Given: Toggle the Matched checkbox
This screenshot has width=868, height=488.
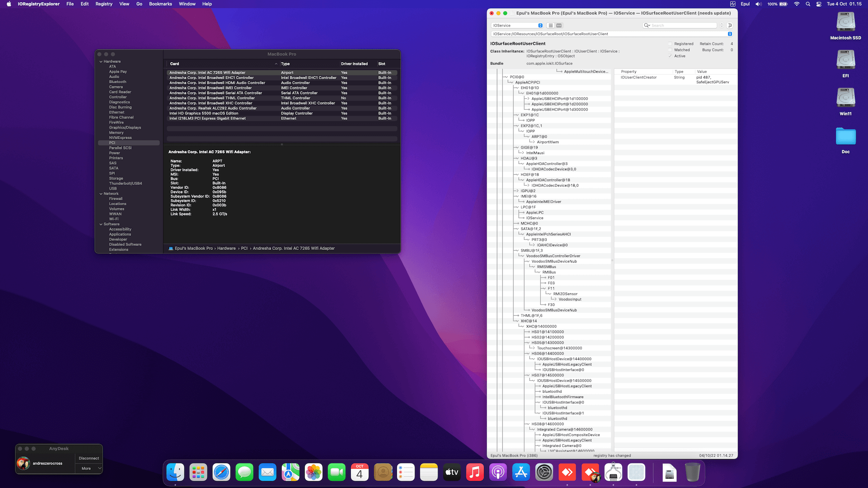Looking at the screenshot, I should coord(670,50).
